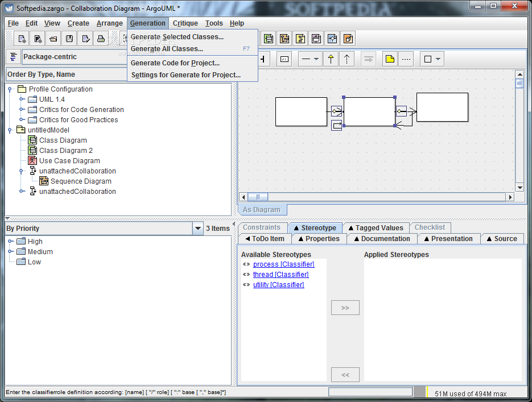Click the >> add stereotype button

point(345,308)
